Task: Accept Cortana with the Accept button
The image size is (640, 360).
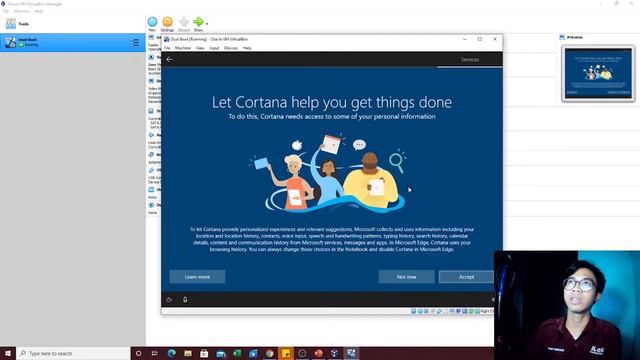Action: (x=466, y=277)
